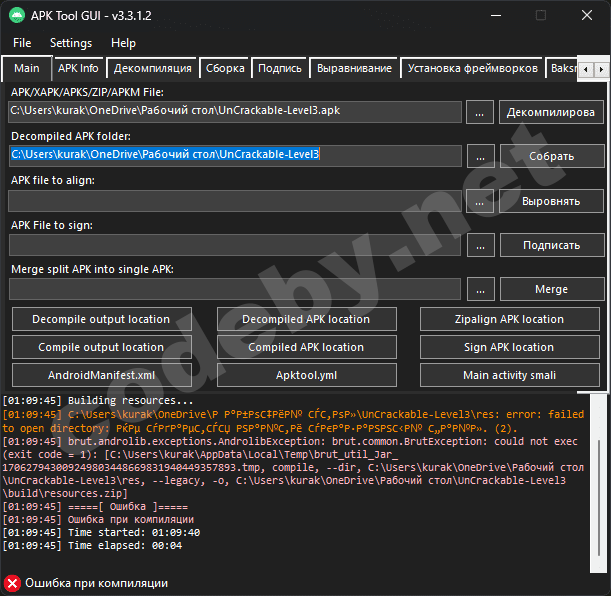
Task: Browse for decompiled APK folder with ellipsis button
Action: point(480,156)
